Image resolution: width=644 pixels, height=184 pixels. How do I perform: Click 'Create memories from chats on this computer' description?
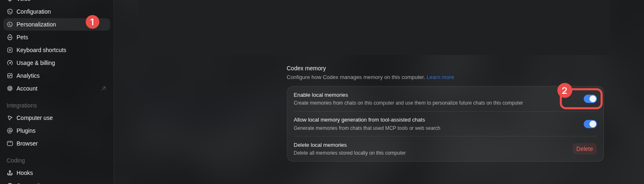408,103
